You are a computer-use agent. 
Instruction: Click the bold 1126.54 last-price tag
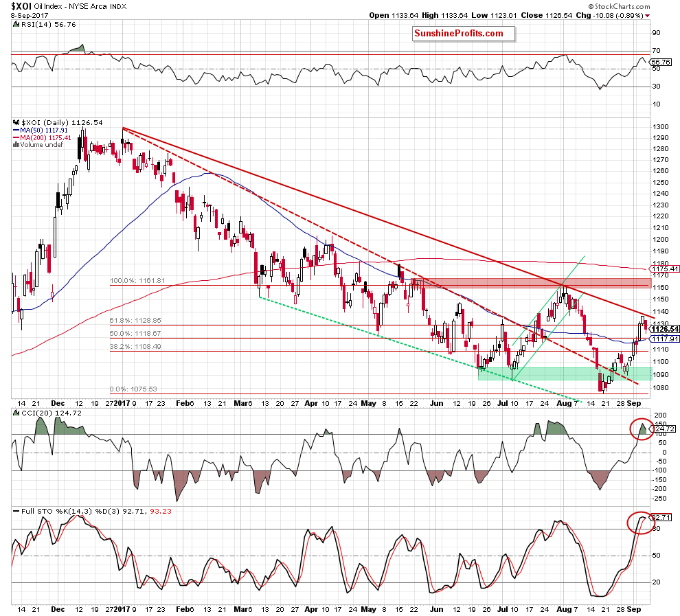tap(664, 330)
